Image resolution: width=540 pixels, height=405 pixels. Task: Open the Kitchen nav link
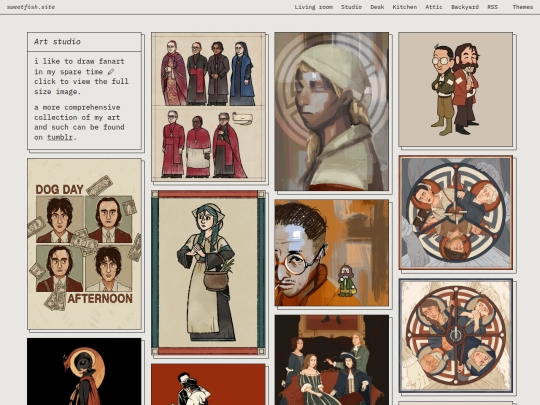pos(405,7)
